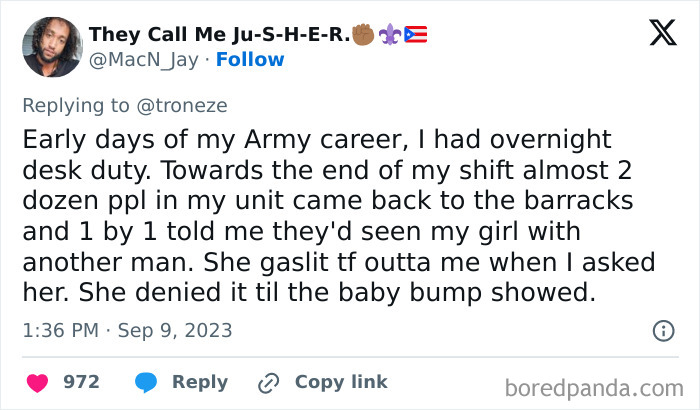Image resolution: width=700 pixels, height=410 pixels.
Task: Click the Puerto Rico flag emoji
Action: 416,35
